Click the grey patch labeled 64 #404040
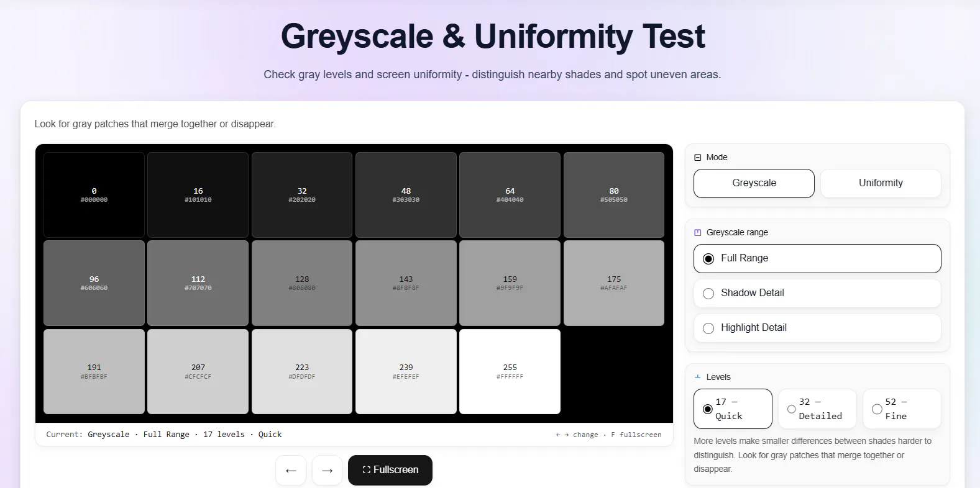The width and height of the screenshot is (980, 488). click(x=510, y=195)
